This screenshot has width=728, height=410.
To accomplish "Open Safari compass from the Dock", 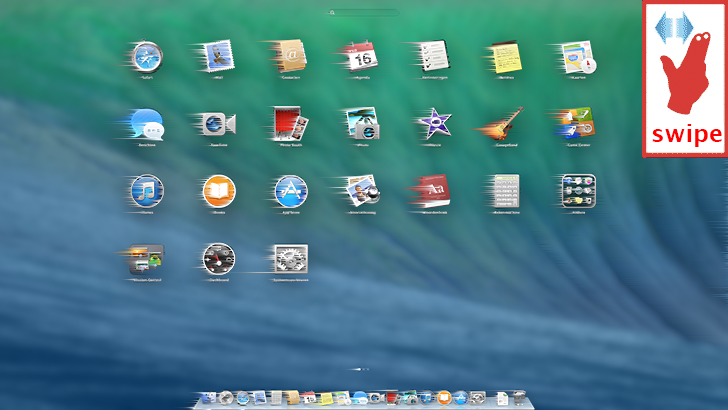I will click(x=243, y=398).
